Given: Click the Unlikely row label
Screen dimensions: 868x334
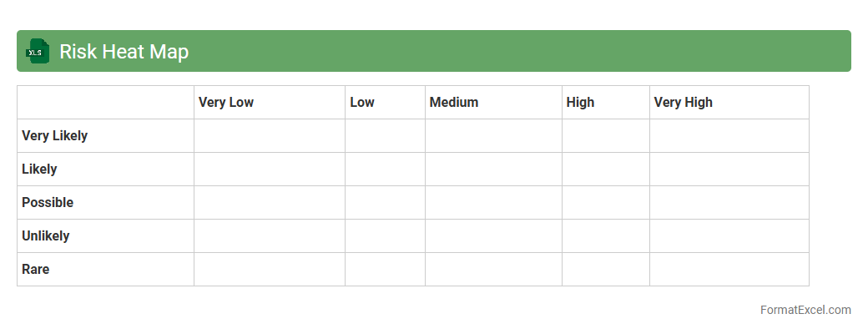Looking at the screenshot, I should [46, 236].
